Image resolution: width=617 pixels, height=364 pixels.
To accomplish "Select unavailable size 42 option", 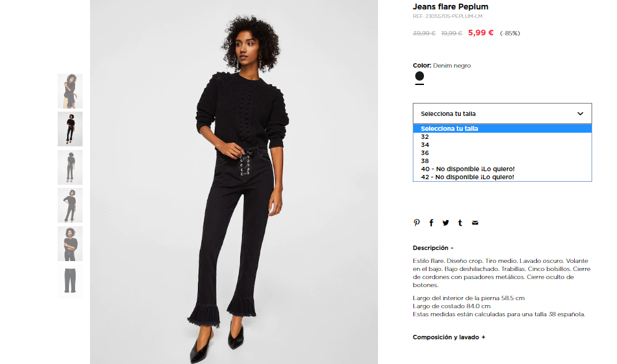I will [x=502, y=177].
